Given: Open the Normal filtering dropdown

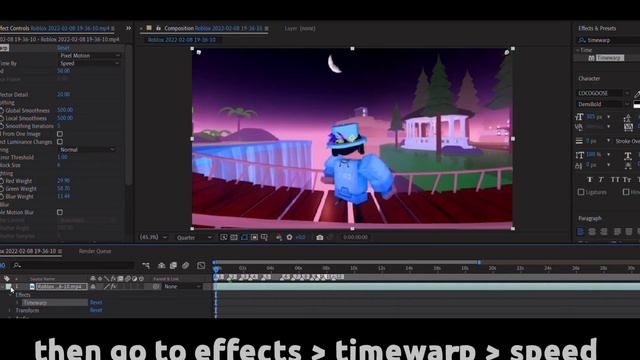Looking at the screenshot, I should [87, 150].
